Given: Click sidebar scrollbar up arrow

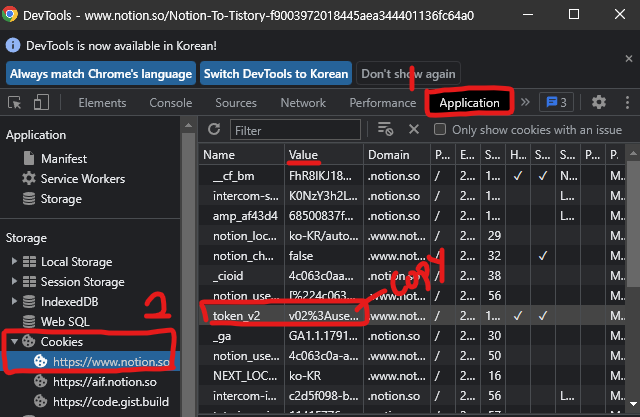Looking at the screenshot, I should [188, 125].
